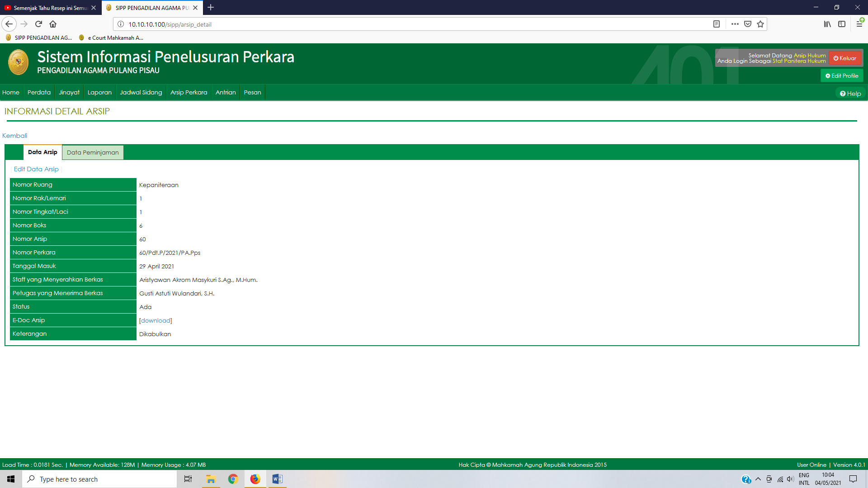
Task: Open Arsip Perkara menu
Action: [x=189, y=92]
